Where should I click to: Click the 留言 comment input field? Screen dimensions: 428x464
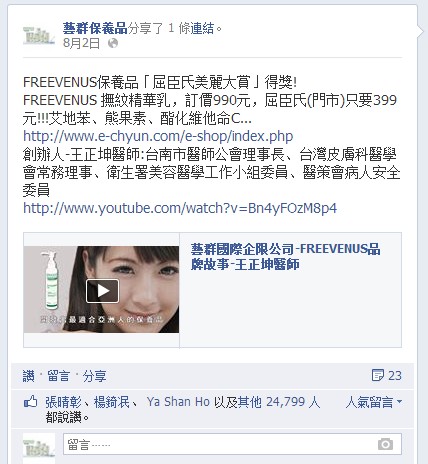click(232, 444)
